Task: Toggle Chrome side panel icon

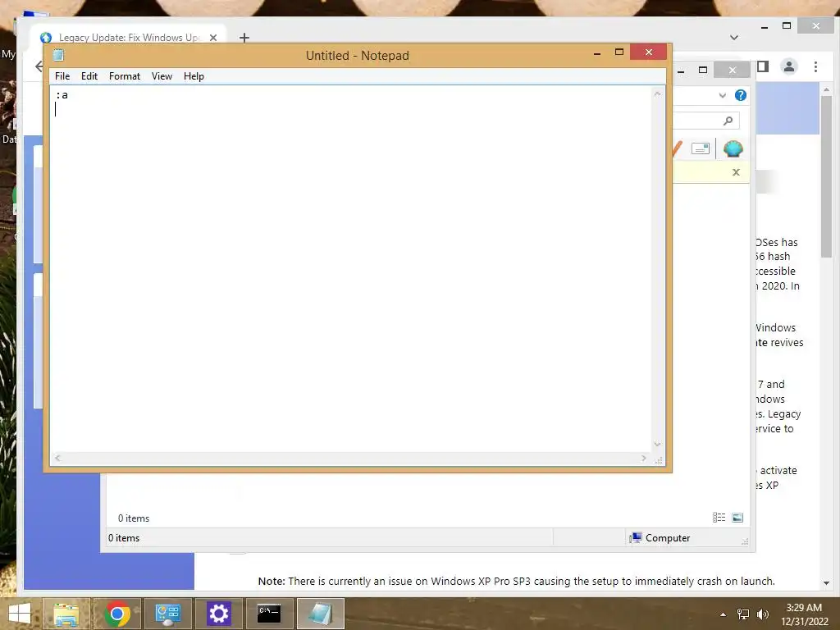Action: [763, 66]
